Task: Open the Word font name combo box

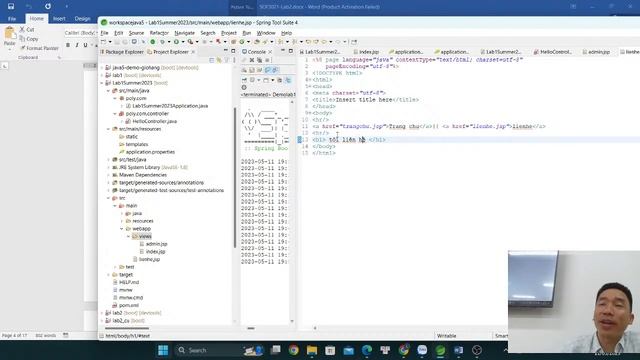Action: (x=80, y=33)
